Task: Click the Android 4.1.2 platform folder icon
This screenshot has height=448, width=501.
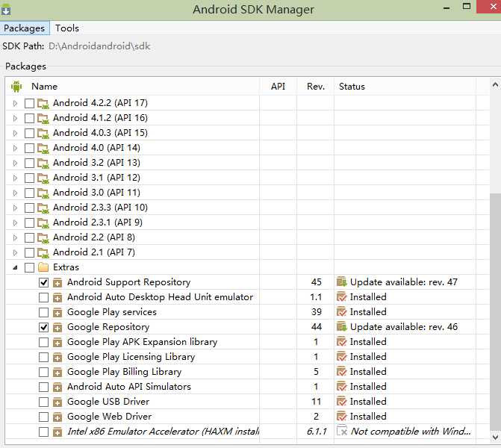Action: point(43,119)
